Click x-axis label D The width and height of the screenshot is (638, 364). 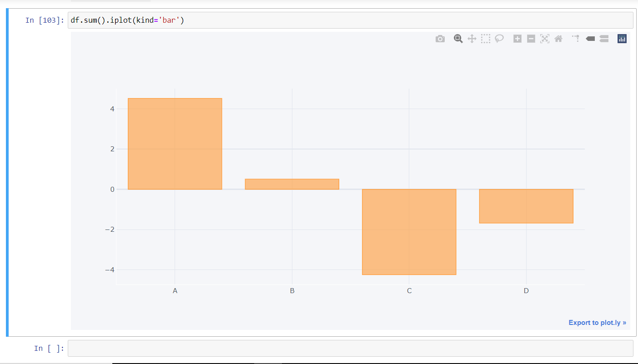(526, 291)
